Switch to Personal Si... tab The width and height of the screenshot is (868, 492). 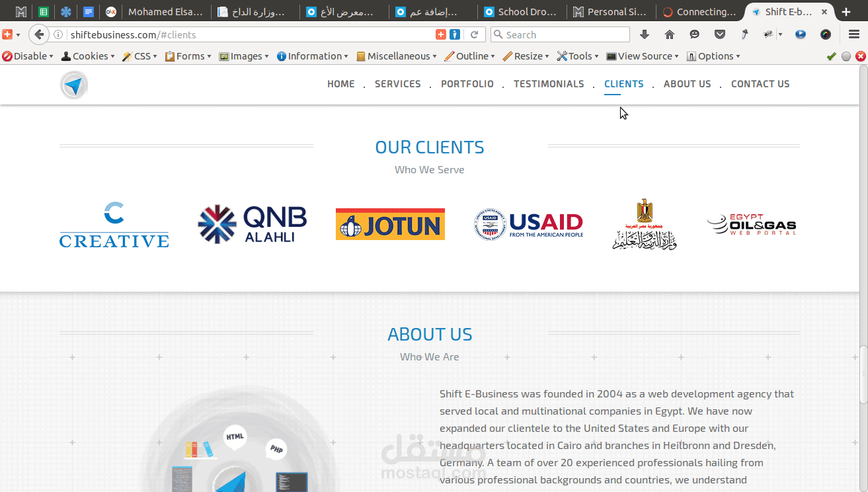click(x=610, y=12)
